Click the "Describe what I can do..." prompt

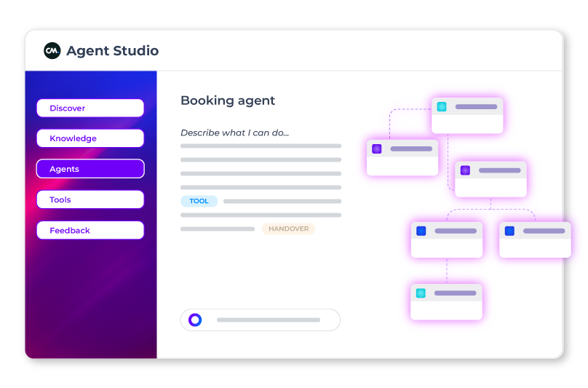235,132
